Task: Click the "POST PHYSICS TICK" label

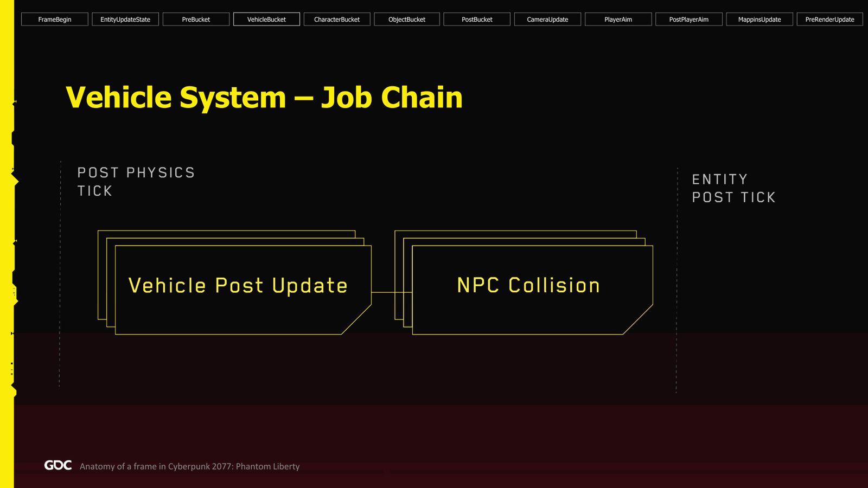Action: (x=136, y=182)
